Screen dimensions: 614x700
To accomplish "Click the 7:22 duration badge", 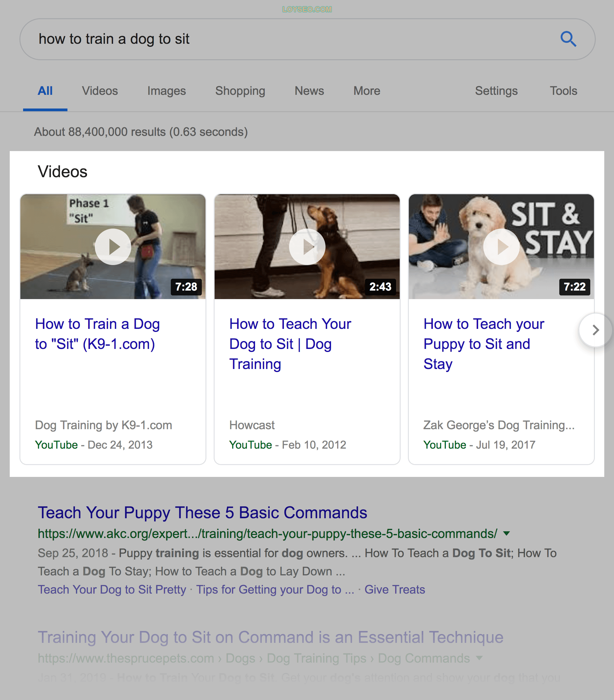I will (x=574, y=287).
